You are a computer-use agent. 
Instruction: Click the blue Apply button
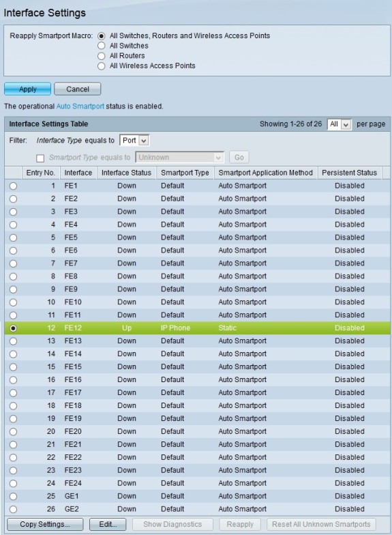click(27, 89)
